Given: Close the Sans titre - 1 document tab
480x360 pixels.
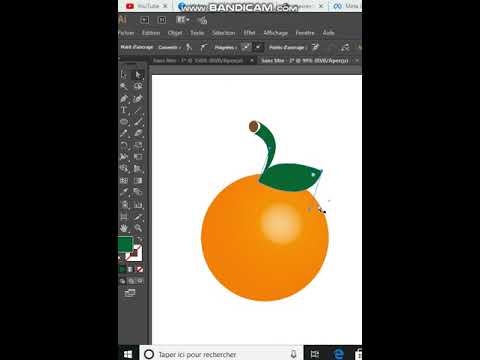Looking at the screenshot, I should (x=252, y=61).
